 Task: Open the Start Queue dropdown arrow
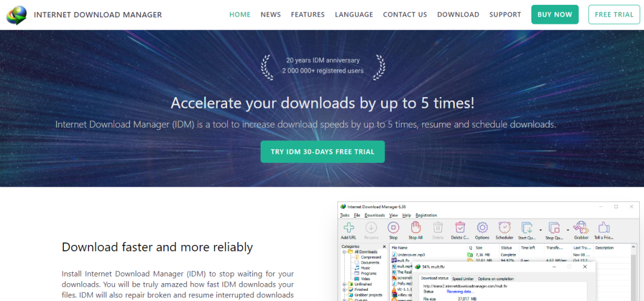pyautogui.click(x=540, y=229)
